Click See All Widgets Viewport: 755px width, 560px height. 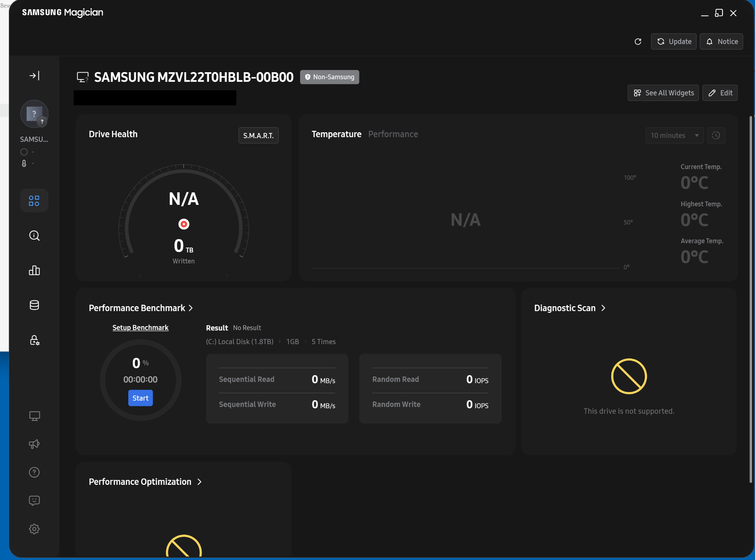pyautogui.click(x=663, y=93)
